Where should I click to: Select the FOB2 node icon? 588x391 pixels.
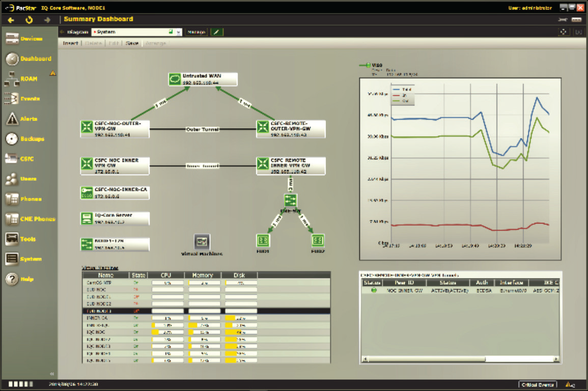(x=318, y=240)
